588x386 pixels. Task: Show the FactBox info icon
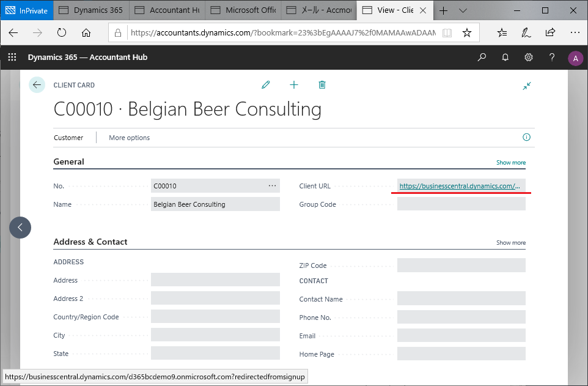pyautogui.click(x=526, y=137)
